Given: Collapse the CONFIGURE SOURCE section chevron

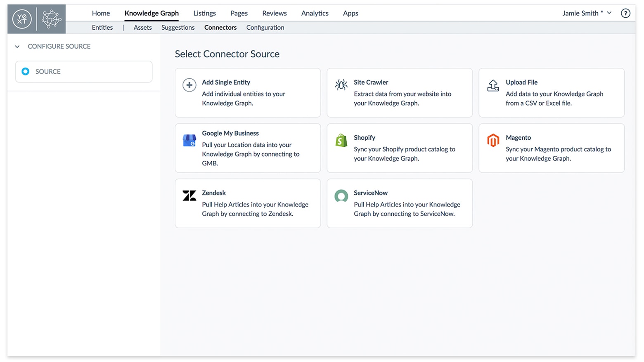Looking at the screenshot, I should pyautogui.click(x=17, y=47).
